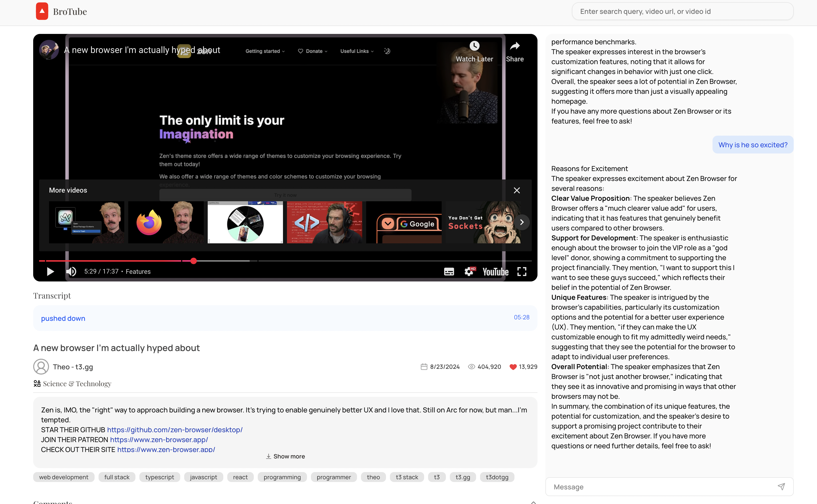Close the More videos overlay
The image size is (817, 504).
click(517, 190)
